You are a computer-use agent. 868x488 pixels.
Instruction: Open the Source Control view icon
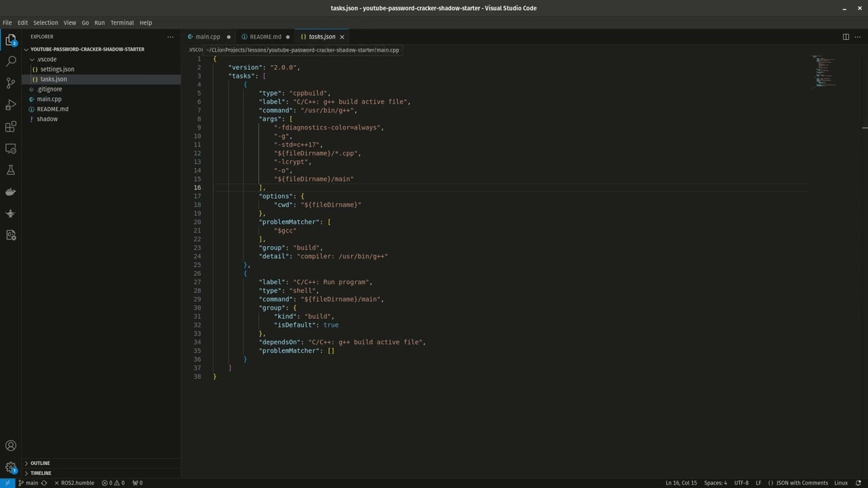click(x=10, y=83)
